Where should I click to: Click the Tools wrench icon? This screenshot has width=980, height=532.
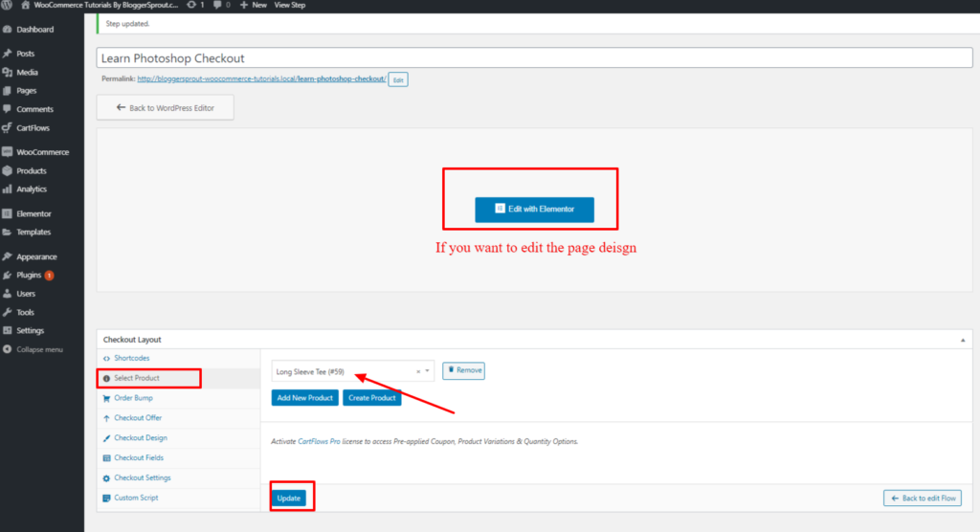pos(8,312)
